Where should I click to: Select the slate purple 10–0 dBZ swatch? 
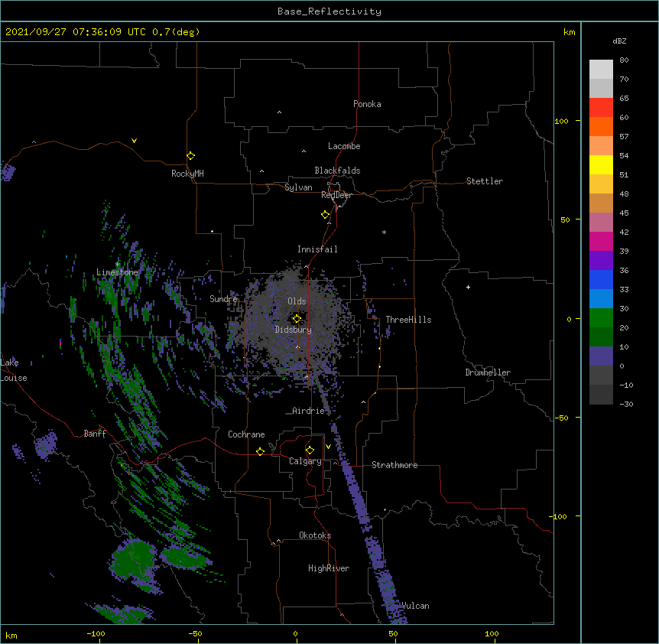click(601, 356)
